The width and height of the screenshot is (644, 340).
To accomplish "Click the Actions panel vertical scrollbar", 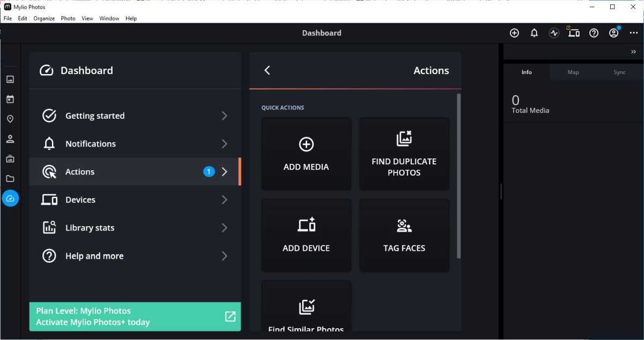I will coord(459,176).
